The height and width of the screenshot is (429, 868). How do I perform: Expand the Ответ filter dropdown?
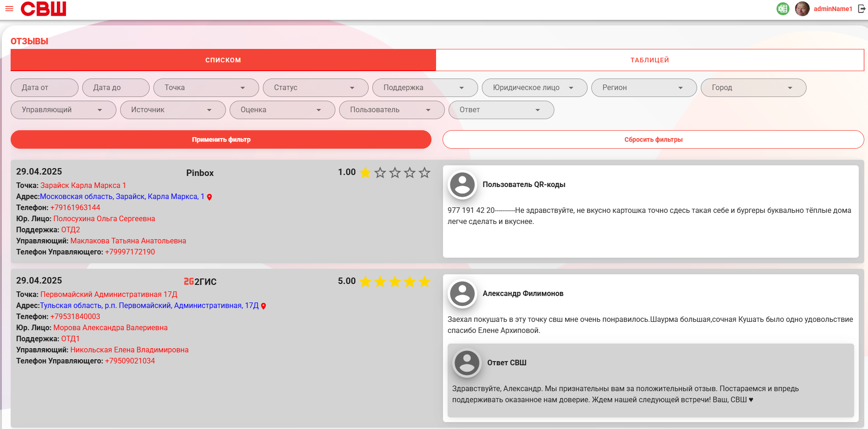501,110
